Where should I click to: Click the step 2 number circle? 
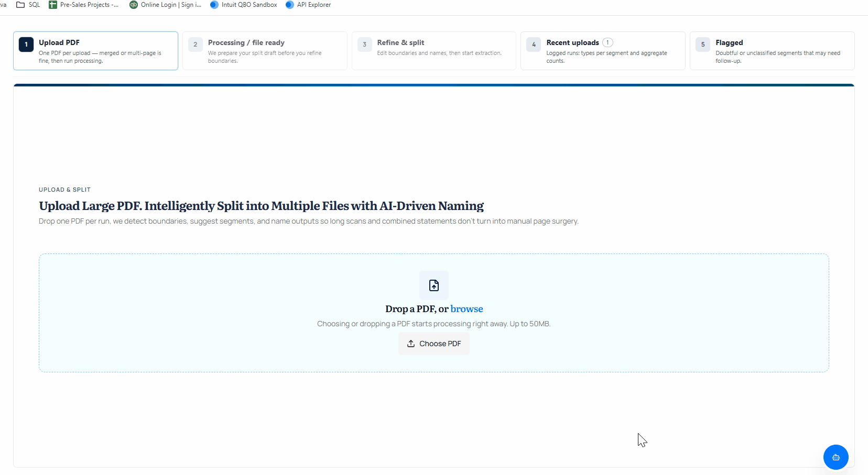coord(195,44)
